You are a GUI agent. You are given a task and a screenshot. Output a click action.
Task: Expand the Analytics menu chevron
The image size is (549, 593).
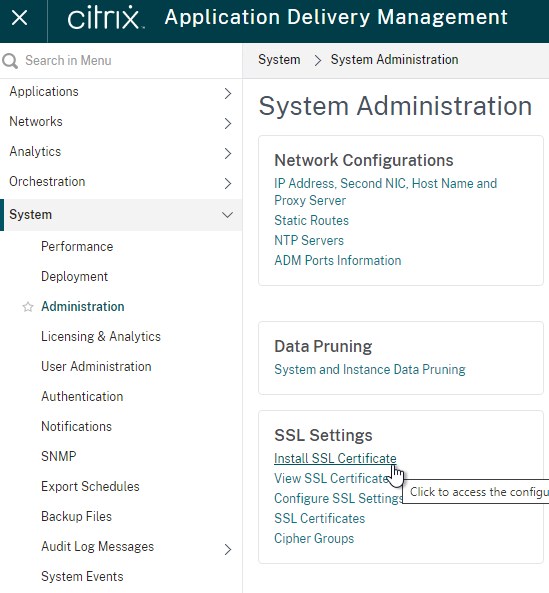coord(227,153)
